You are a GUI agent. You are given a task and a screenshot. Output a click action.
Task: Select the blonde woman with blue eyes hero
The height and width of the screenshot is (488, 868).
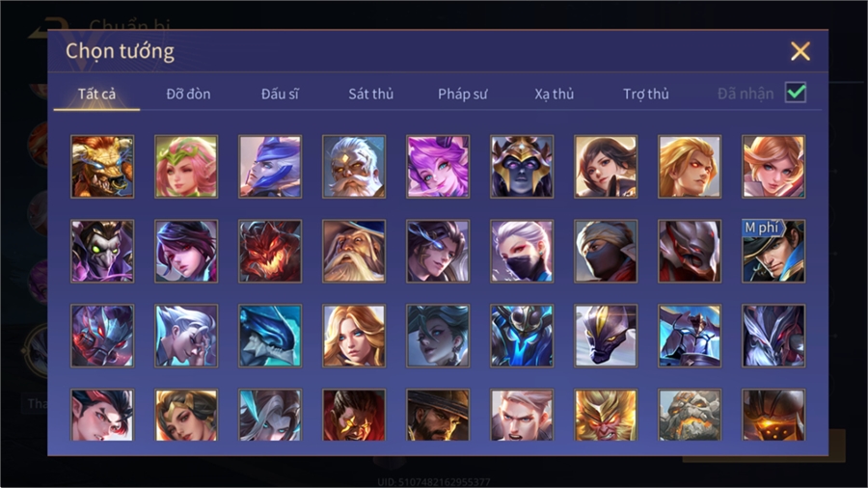[x=354, y=336]
